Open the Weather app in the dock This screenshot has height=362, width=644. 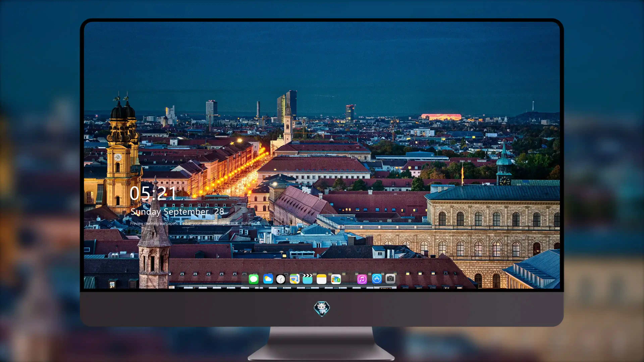click(268, 279)
